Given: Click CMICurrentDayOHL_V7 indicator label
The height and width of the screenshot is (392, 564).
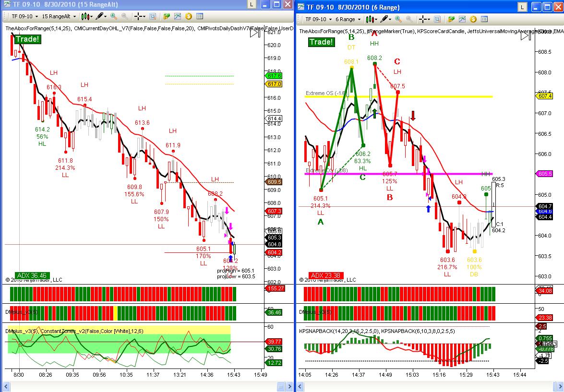Looking at the screenshot, I should pyautogui.click(x=134, y=28).
